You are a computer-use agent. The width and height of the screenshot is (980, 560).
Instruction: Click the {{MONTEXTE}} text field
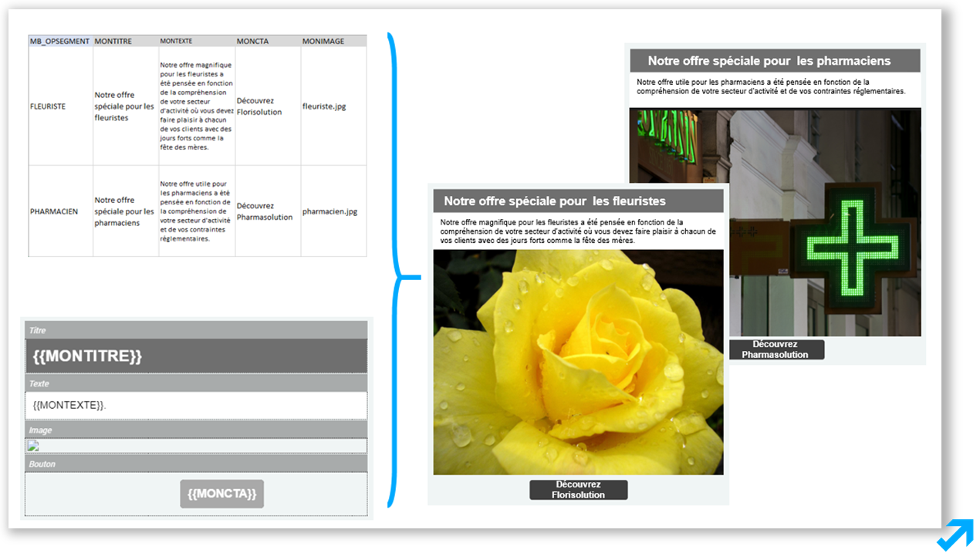point(196,405)
